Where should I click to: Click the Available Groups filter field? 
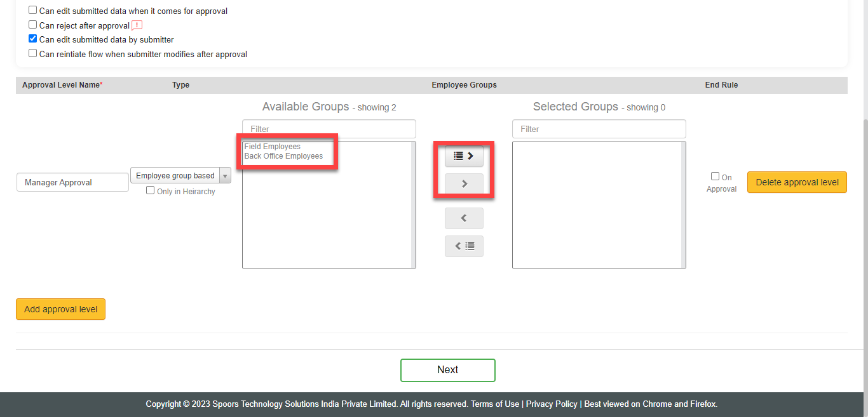click(329, 129)
